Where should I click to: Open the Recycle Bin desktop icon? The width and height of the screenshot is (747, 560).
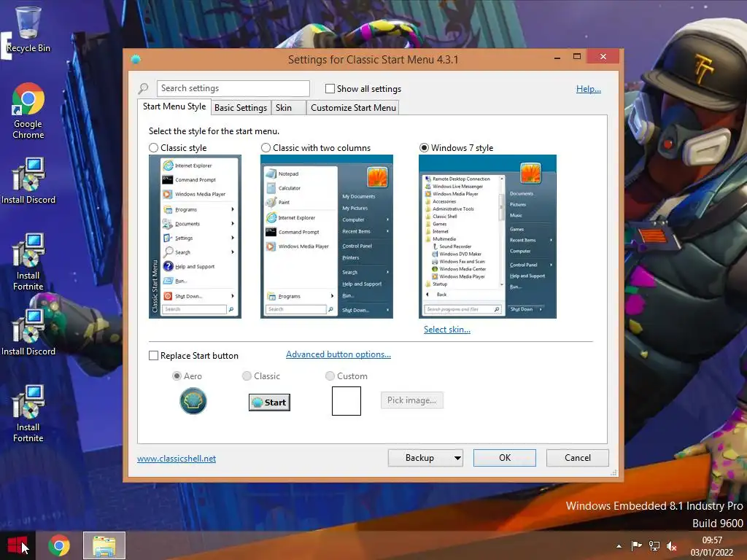tap(28, 28)
